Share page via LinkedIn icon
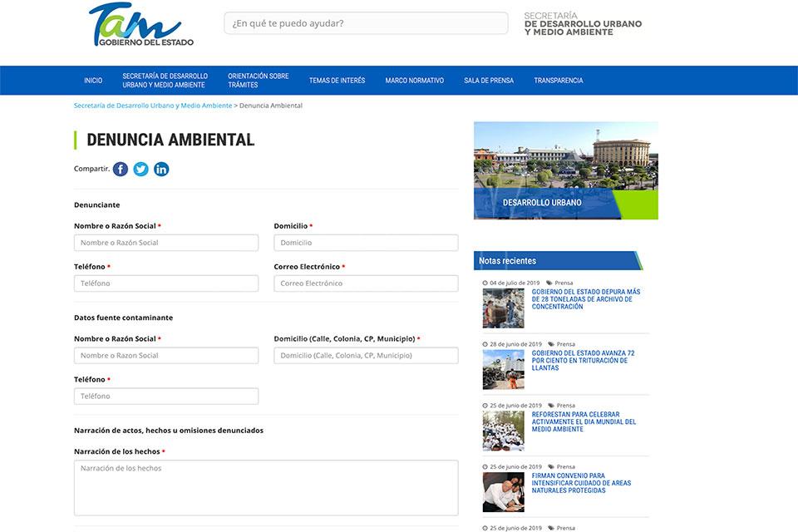This screenshot has width=798, height=532. click(x=161, y=169)
